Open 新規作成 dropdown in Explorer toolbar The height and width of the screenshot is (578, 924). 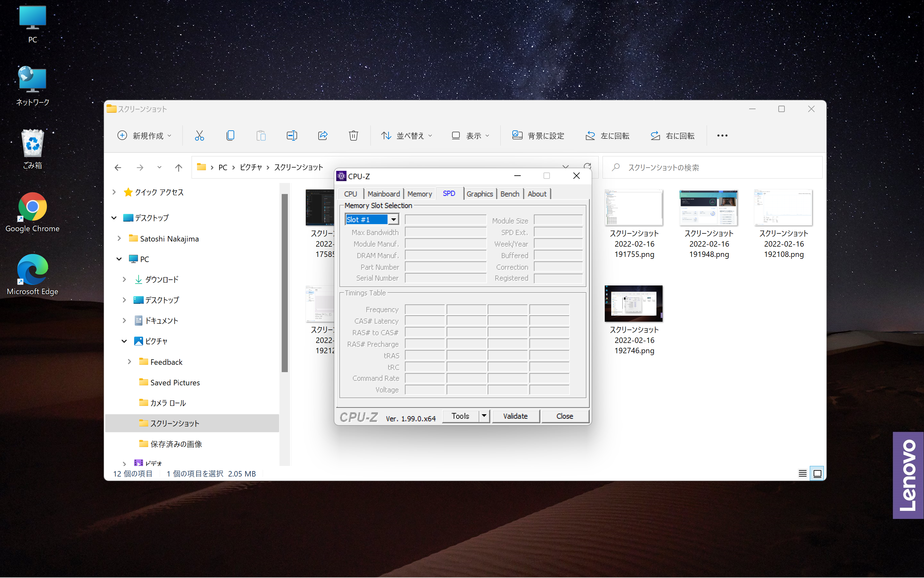click(x=144, y=135)
